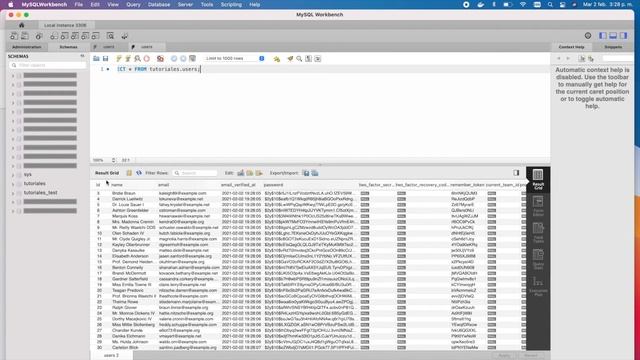Export recordset to external file icon
This screenshot has width=640, height=360.
click(x=306, y=173)
